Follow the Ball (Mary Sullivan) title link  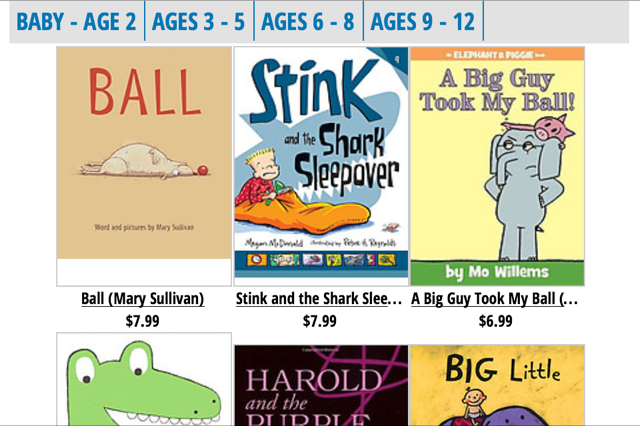pyautogui.click(x=142, y=299)
